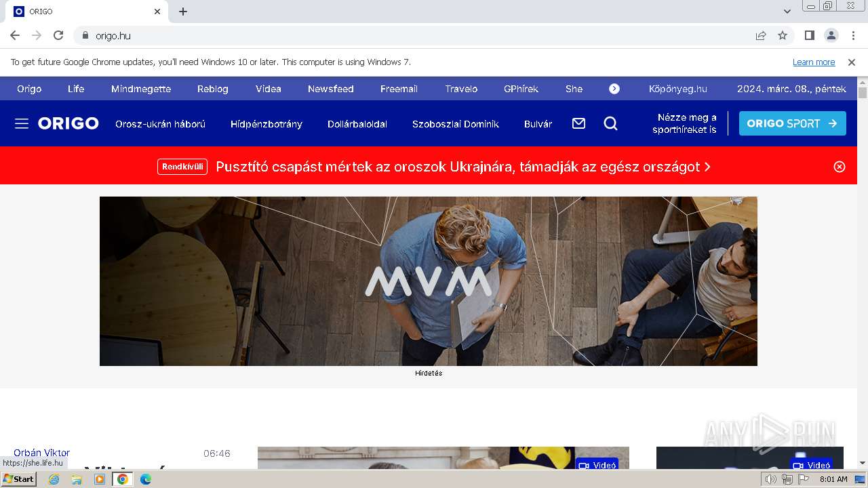The height and width of the screenshot is (488, 868).
Task: Click the right-side video thumbnail
Action: coord(750,457)
